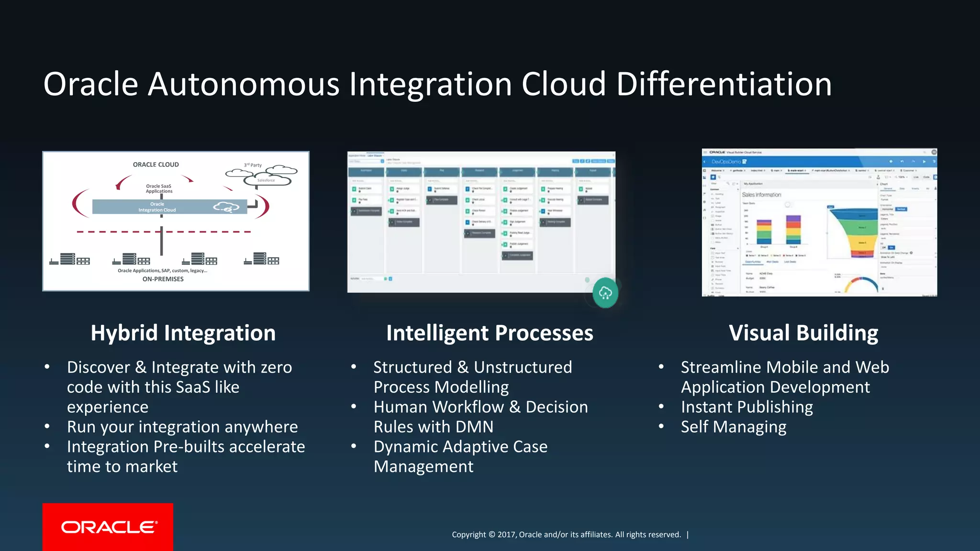This screenshot has width=980, height=551.
Task: Open the Opportunities tab under bar chart
Action: coord(753,262)
